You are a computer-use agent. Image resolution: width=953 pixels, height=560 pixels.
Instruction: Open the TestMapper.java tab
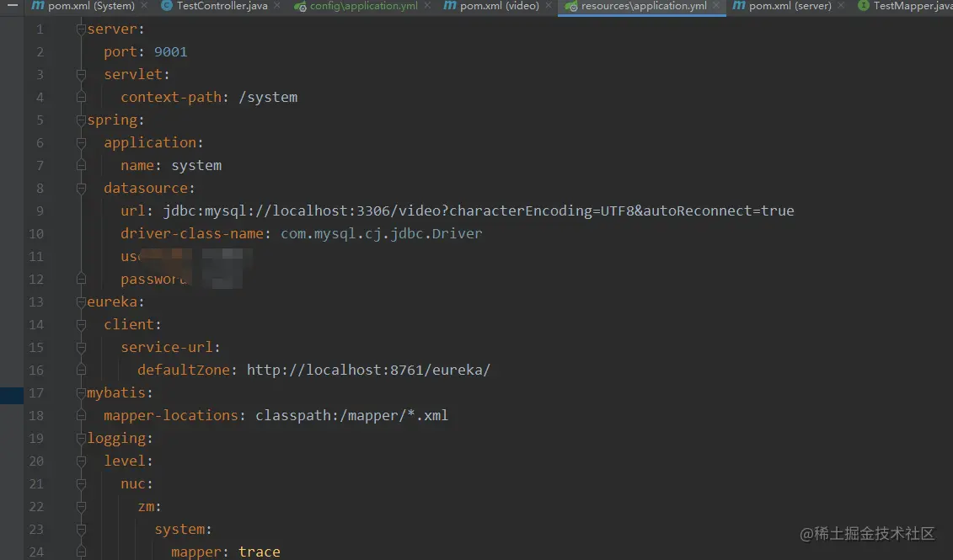click(913, 5)
